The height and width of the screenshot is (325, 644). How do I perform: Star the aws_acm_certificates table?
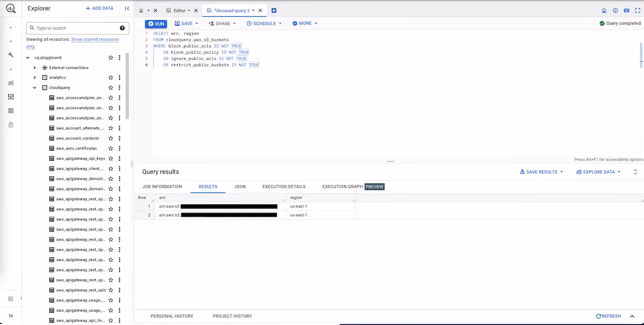(x=111, y=149)
